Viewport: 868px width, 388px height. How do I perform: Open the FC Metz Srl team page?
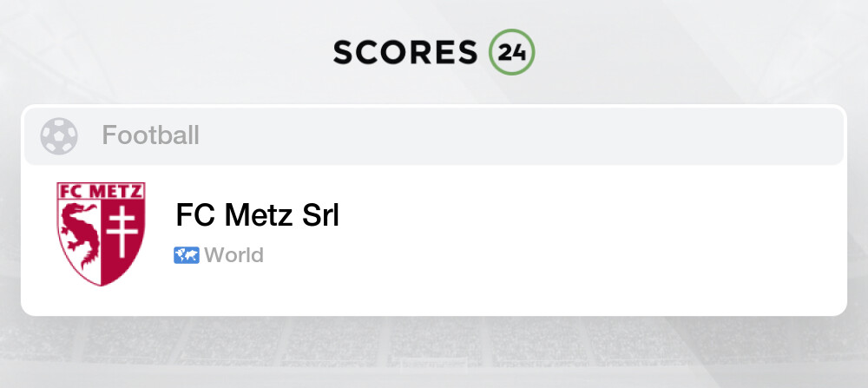[257, 215]
